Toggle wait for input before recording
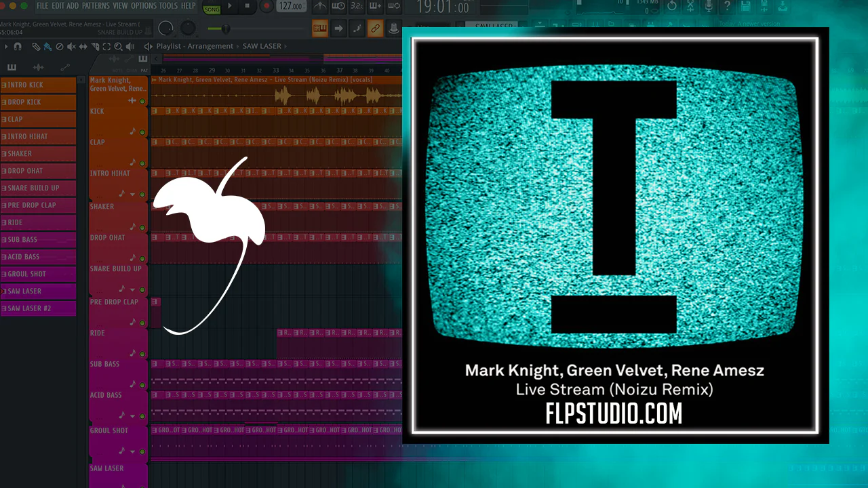 [x=338, y=7]
